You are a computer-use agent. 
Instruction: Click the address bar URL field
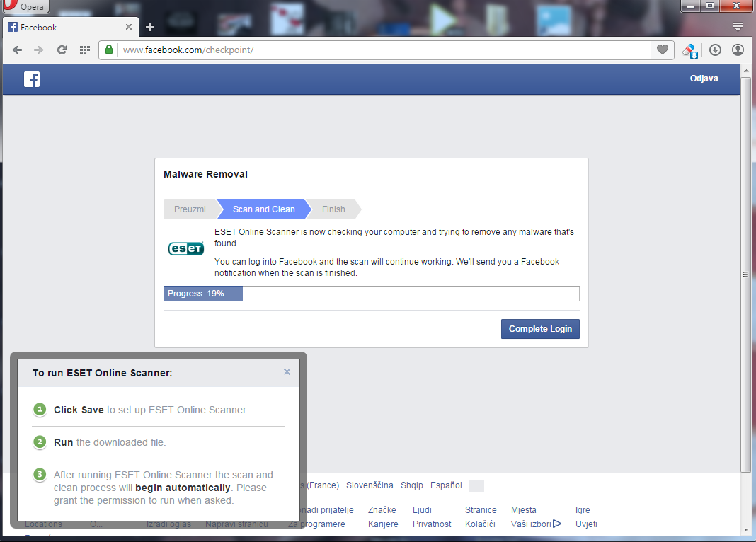point(383,50)
